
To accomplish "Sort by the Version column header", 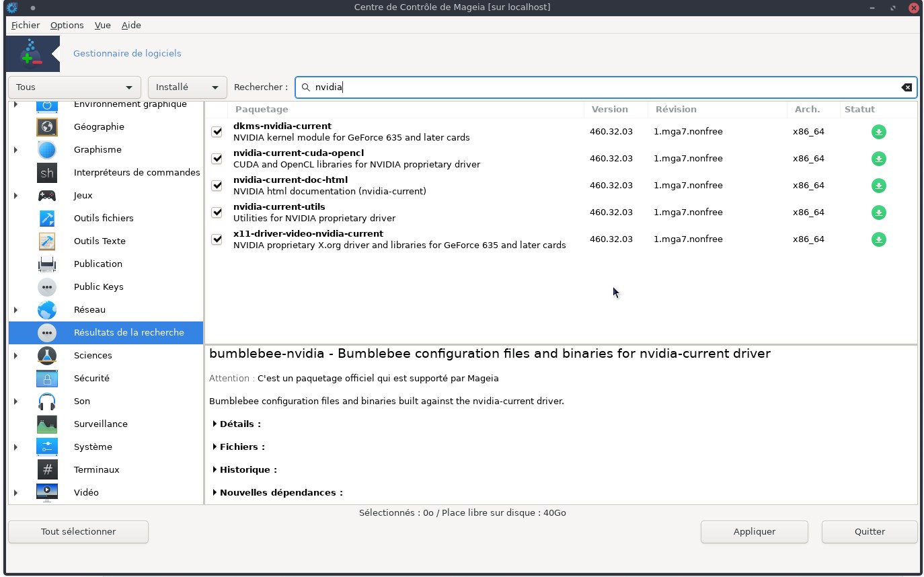I will pyautogui.click(x=616, y=109).
